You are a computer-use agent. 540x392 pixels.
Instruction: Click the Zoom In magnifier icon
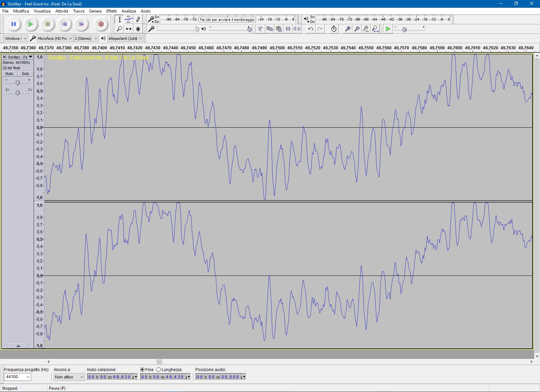(348, 29)
